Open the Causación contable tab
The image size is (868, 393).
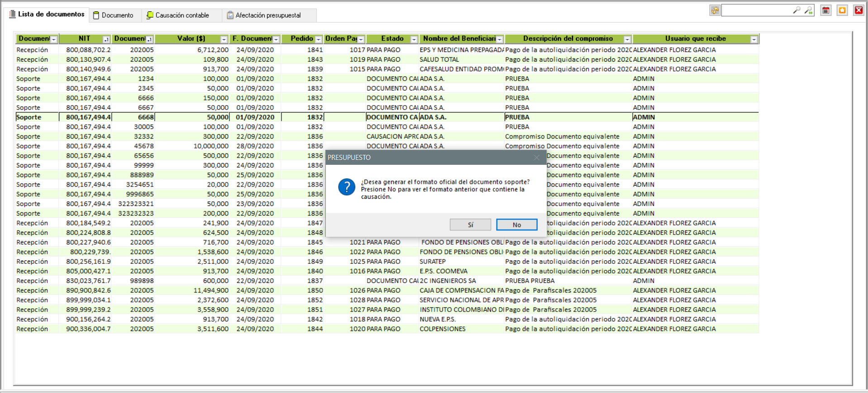click(x=178, y=15)
